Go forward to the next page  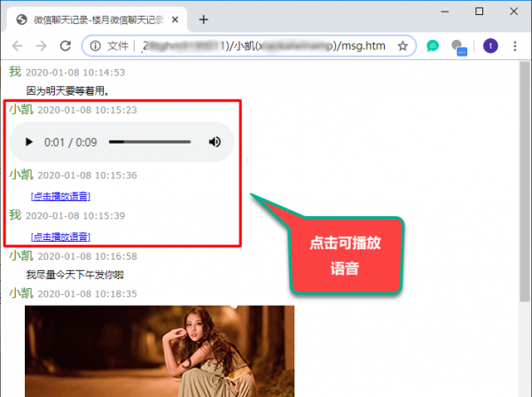pos(41,46)
